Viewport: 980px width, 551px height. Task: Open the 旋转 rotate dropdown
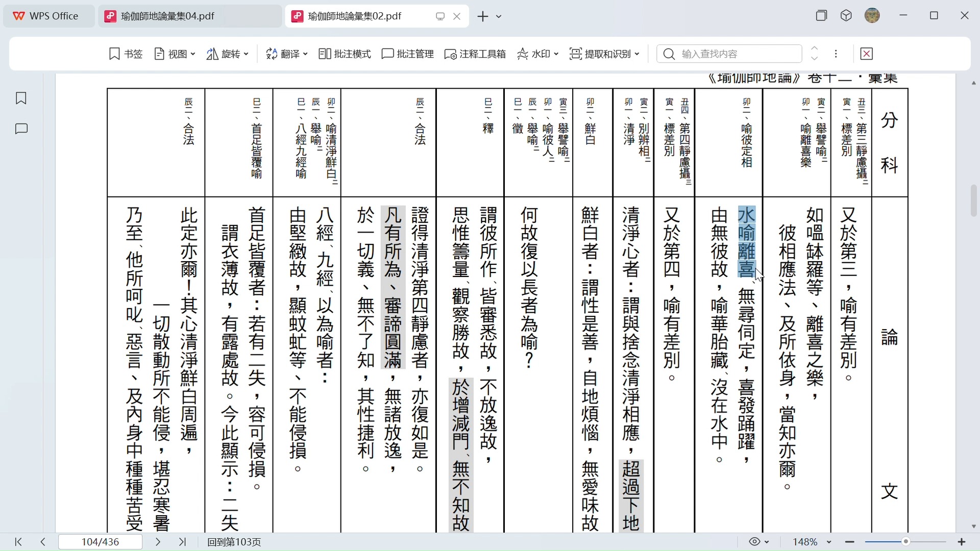228,54
